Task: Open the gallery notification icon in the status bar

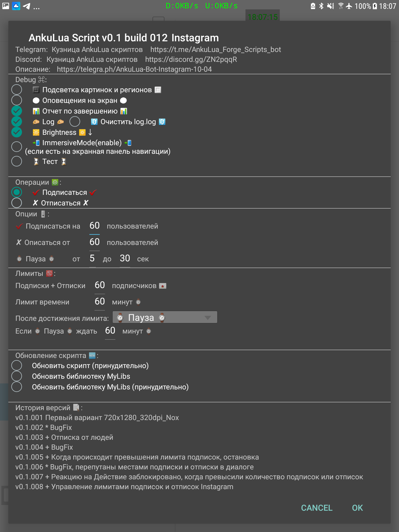Action: point(6,6)
